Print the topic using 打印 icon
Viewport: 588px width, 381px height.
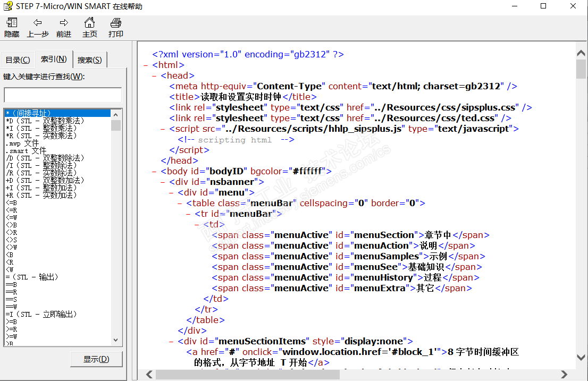click(x=116, y=22)
